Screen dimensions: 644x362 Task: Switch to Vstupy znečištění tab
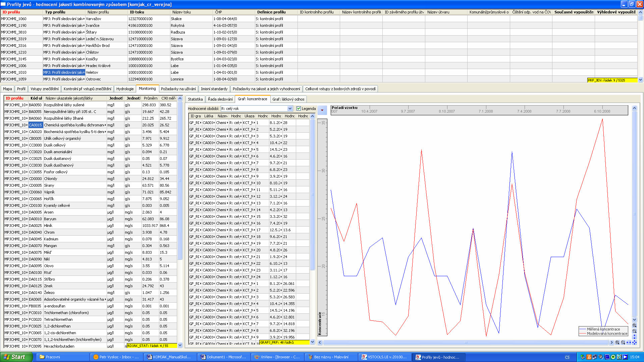(x=44, y=89)
